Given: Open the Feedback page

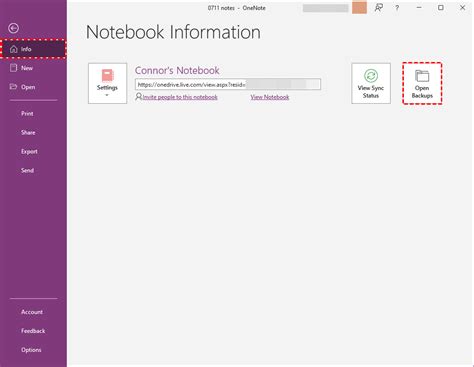Looking at the screenshot, I should click(33, 331).
